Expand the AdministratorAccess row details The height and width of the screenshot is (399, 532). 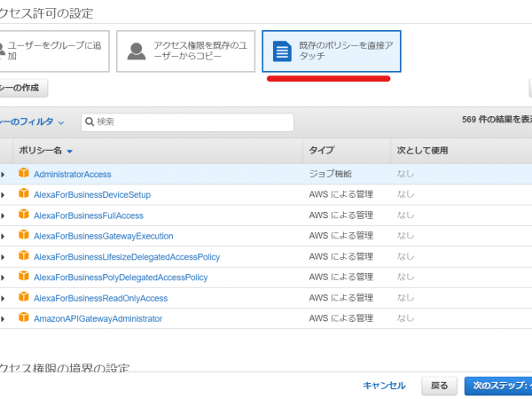point(3,175)
